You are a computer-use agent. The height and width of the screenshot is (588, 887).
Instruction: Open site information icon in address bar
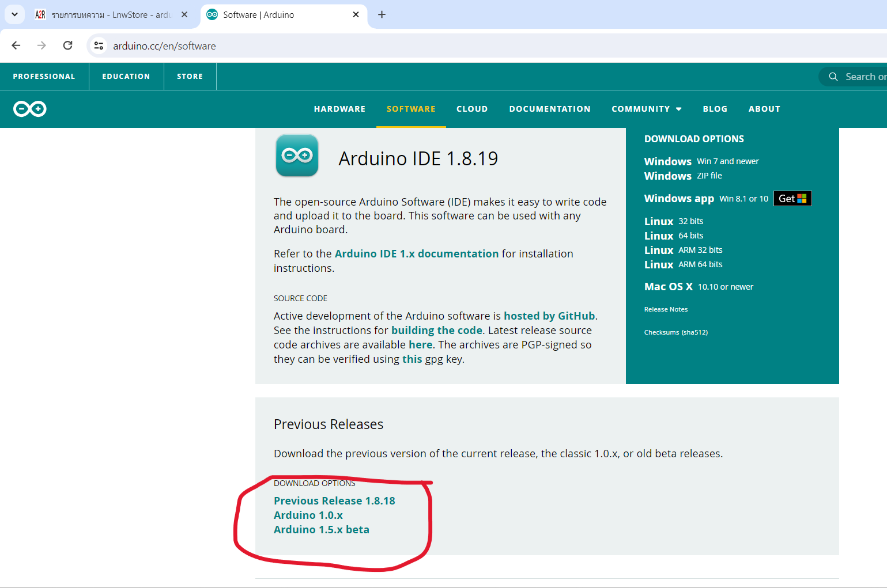[99, 45]
